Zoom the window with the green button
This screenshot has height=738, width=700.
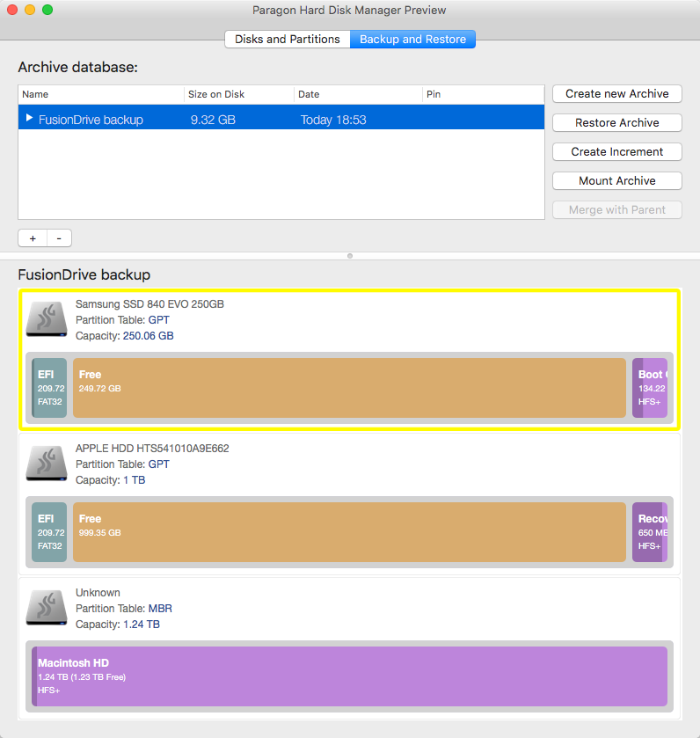point(47,10)
